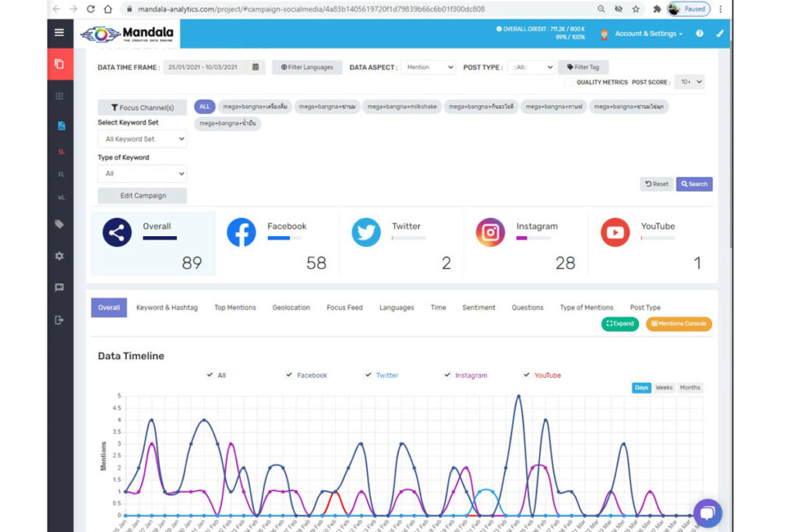Open the browser extensions puzzle icon
This screenshot has width=798, height=532.
[x=656, y=9]
